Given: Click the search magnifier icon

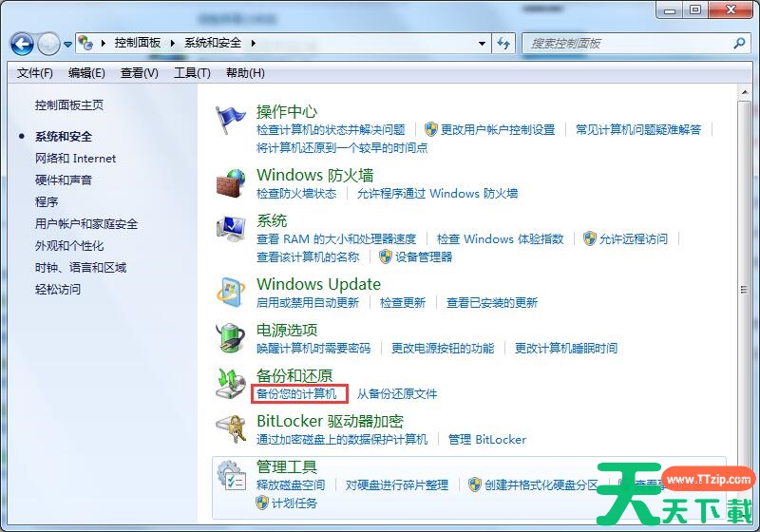Looking at the screenshot, I should coord(739,43).
